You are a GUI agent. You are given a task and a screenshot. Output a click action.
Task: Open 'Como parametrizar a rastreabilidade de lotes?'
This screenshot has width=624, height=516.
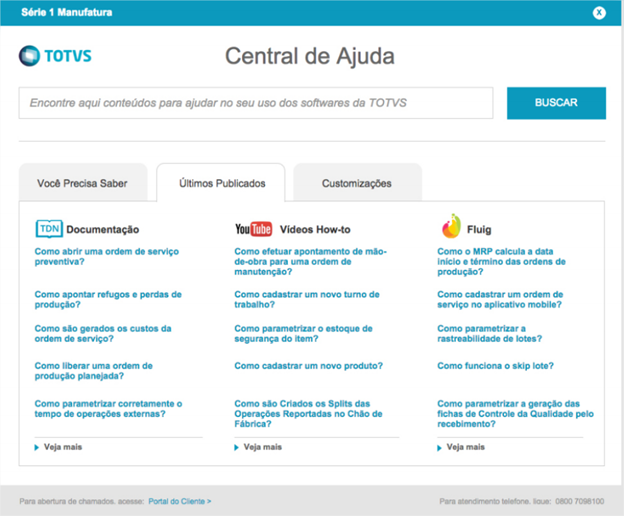click(x=489, y=334)
